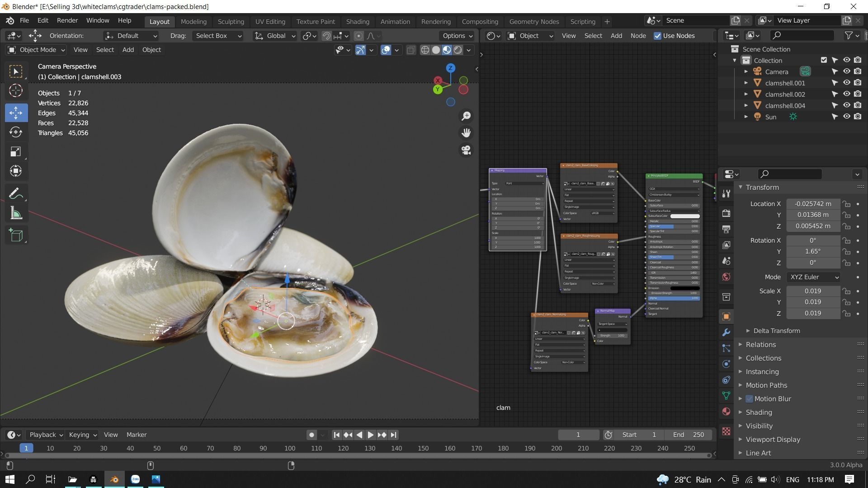Open the timeline Keying popover
This screenshot has width=868, height=488.
point(82,435)
